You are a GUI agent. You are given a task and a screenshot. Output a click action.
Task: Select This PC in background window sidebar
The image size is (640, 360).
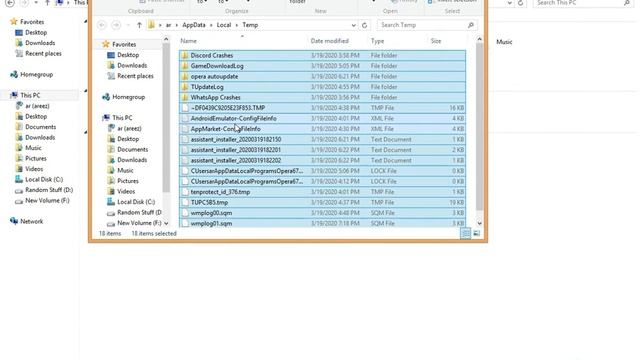pos(25,95)
